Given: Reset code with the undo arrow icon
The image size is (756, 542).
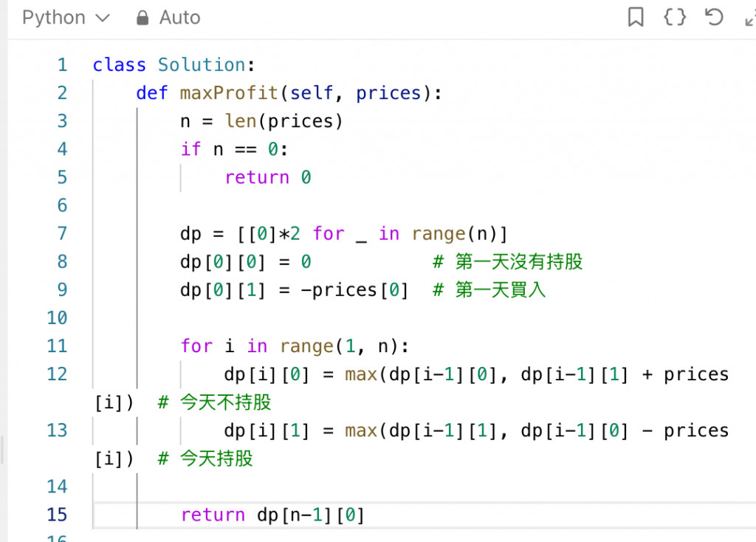Looking at the screenshot, I should pyautogui.click(x=714, y=17).
